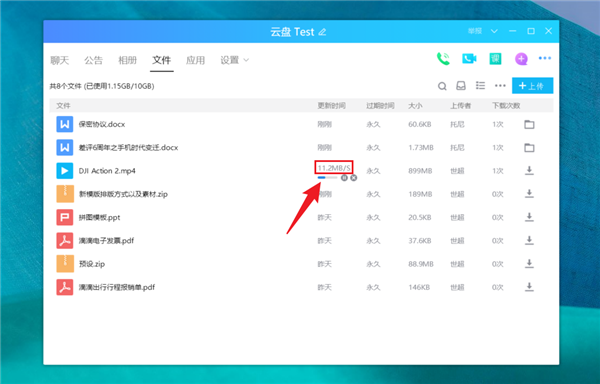Pause the DJI Action 2.mp4 download

344,178
